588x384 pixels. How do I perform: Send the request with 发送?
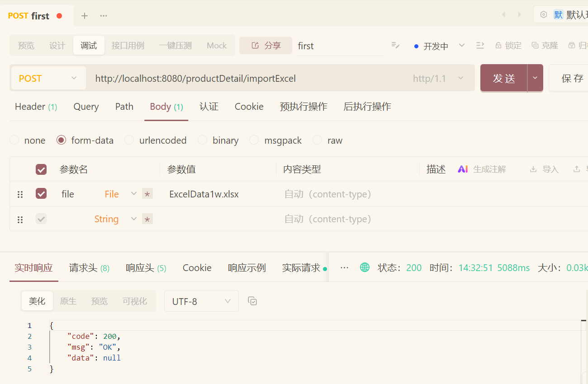504,78
